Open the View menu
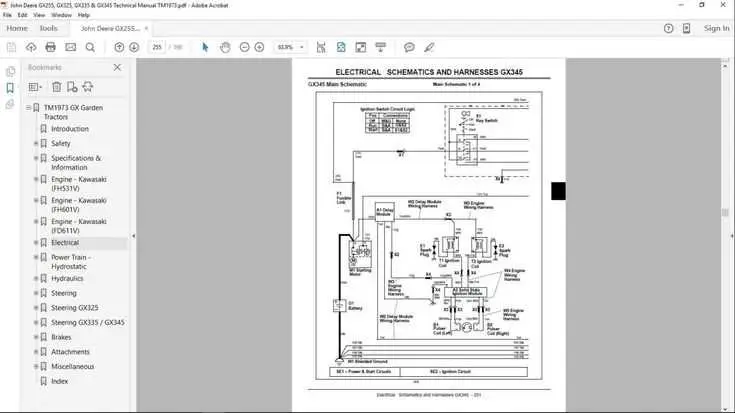735x413 pixels. pyautogui.click(x=39, y=15)
